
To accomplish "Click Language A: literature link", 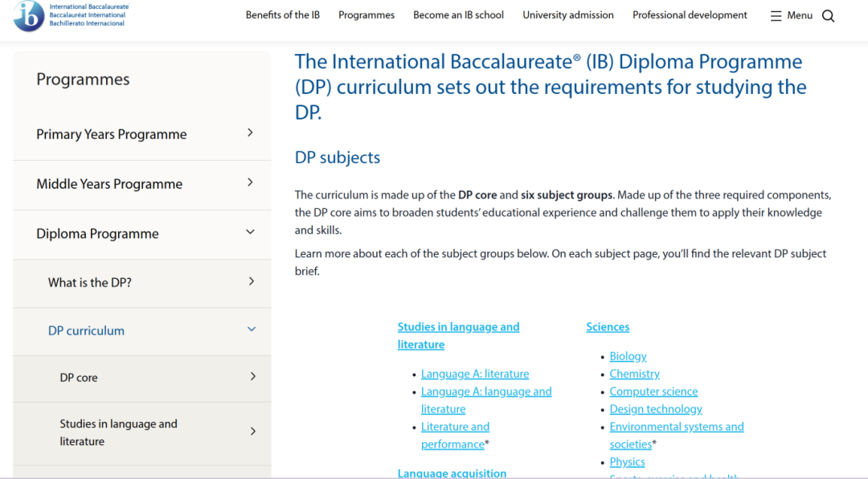I will click(475, 374).
